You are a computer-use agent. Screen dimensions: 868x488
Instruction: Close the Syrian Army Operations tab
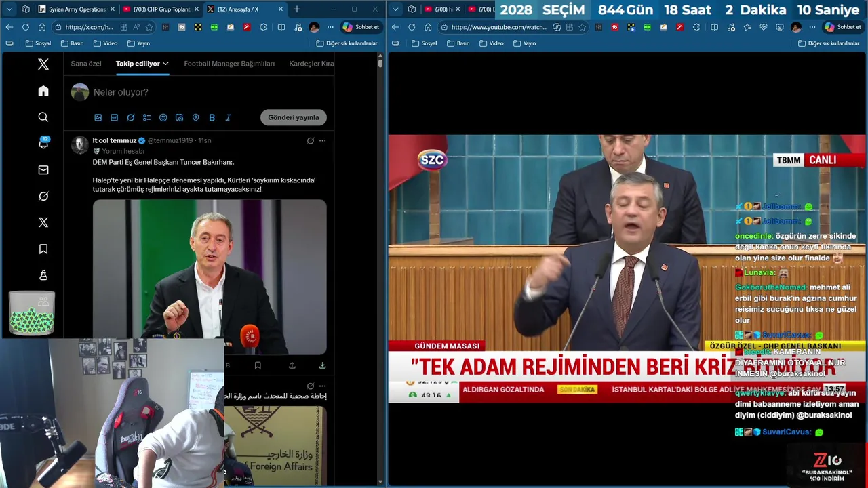pyautogui.click(x=113, y=9)
